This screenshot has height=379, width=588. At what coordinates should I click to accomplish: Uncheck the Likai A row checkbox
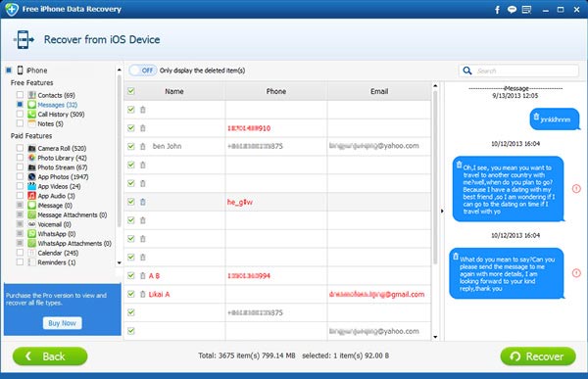pyautogui.click(x=131, y=294)
